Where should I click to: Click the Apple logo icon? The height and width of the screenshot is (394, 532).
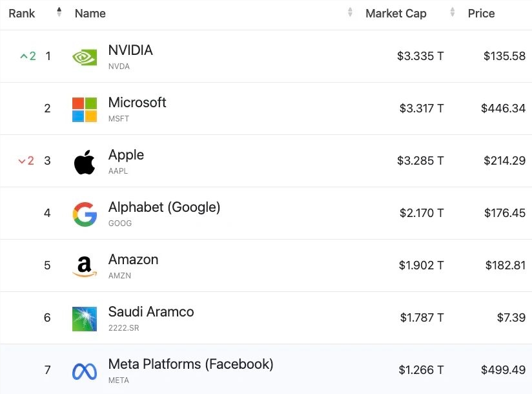tap(85, 161)
